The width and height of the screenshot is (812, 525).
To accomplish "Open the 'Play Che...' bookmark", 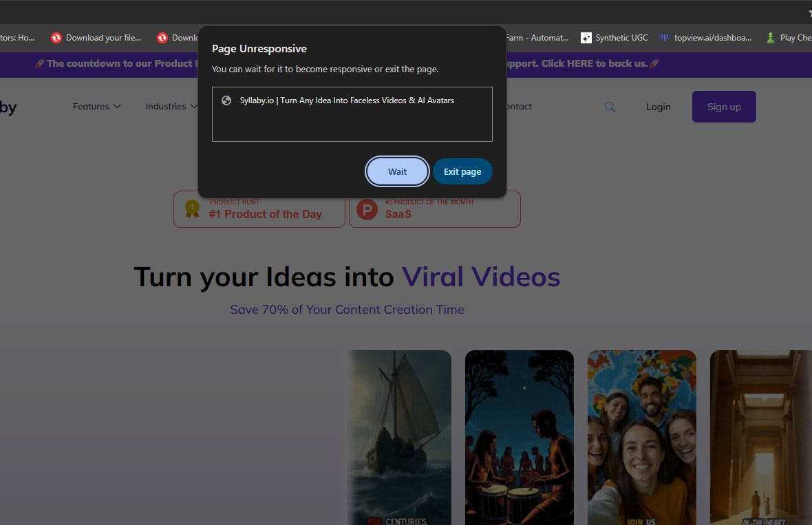I will [x=789, y=38].
